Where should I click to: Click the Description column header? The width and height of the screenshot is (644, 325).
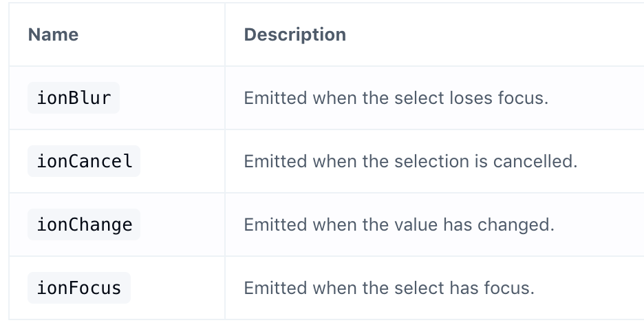(294, 34)
